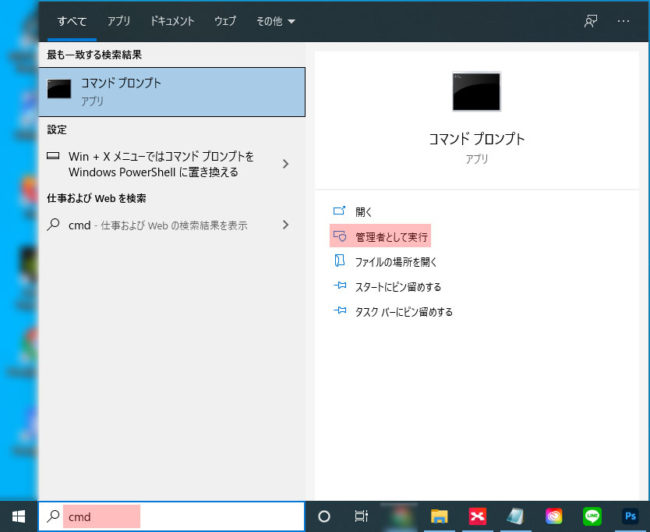Open the Windows Start button
This screenshot has width=650, height=532.
[x=19, y=517]
